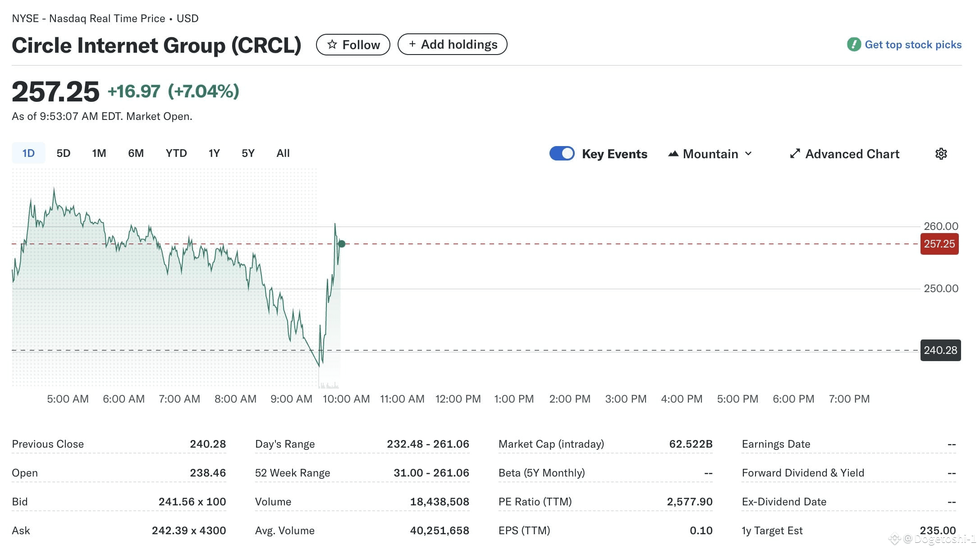Follow Circle Internet Group stock
Viewport: 980px width, 550px height.
click(353, 45)
